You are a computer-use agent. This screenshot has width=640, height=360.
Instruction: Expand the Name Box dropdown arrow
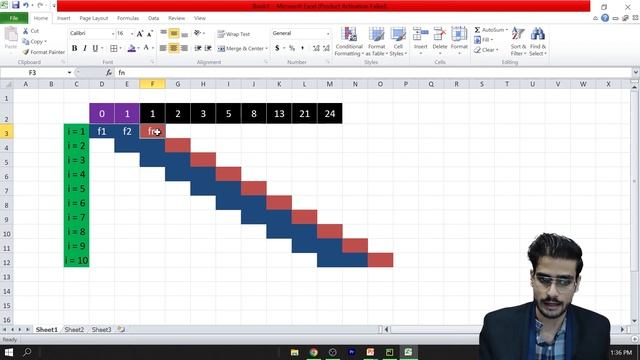click(x=69, y=73)
